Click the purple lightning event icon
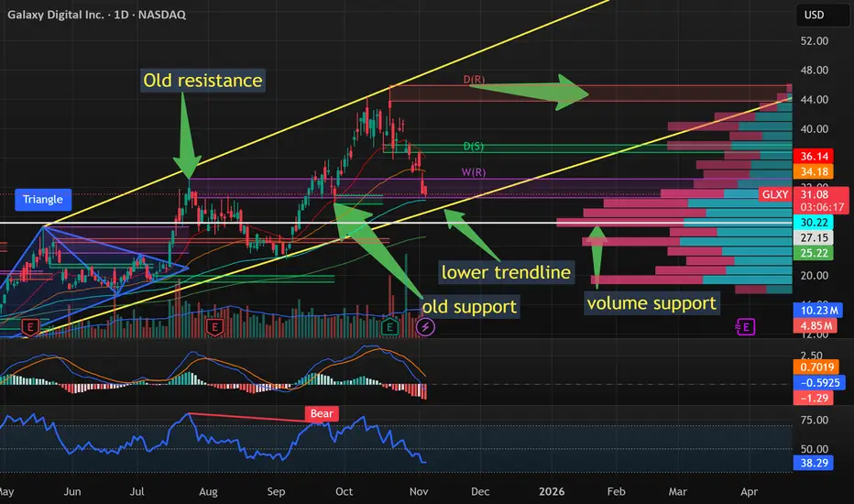This screenshot has width=854, height=504. (x=425, y=327)
